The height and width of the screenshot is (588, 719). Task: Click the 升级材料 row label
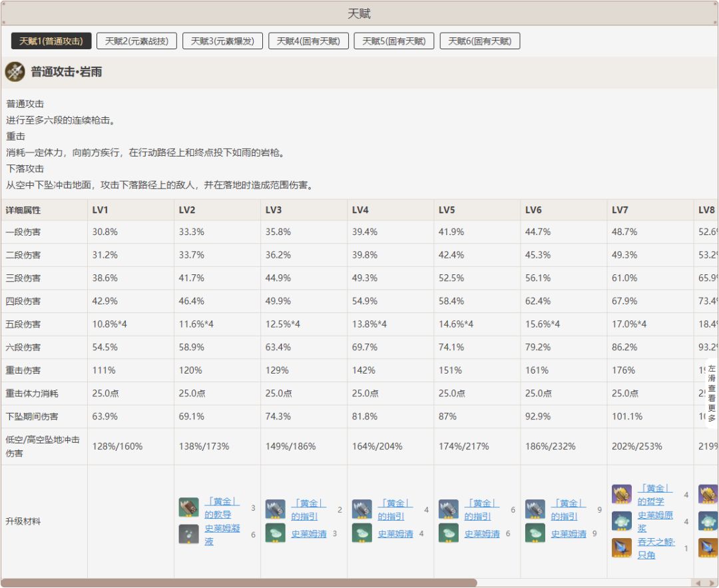click(23, 521)
